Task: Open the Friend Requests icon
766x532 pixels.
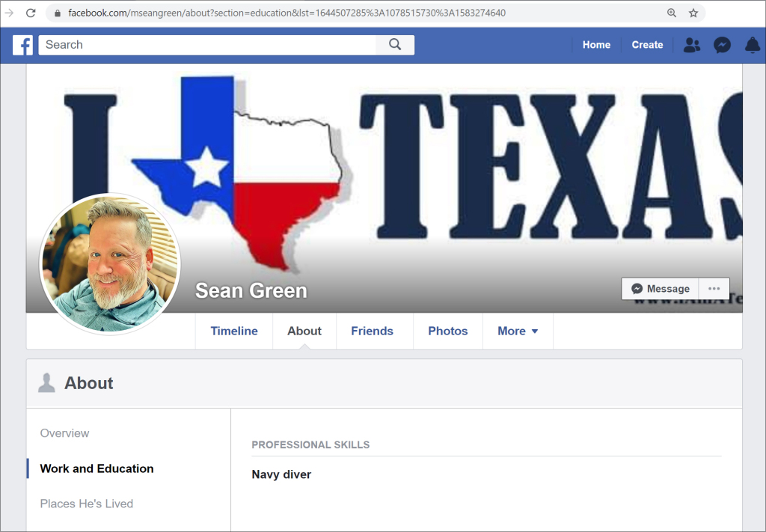Action: pyautogui.click(x=692, y=45)
